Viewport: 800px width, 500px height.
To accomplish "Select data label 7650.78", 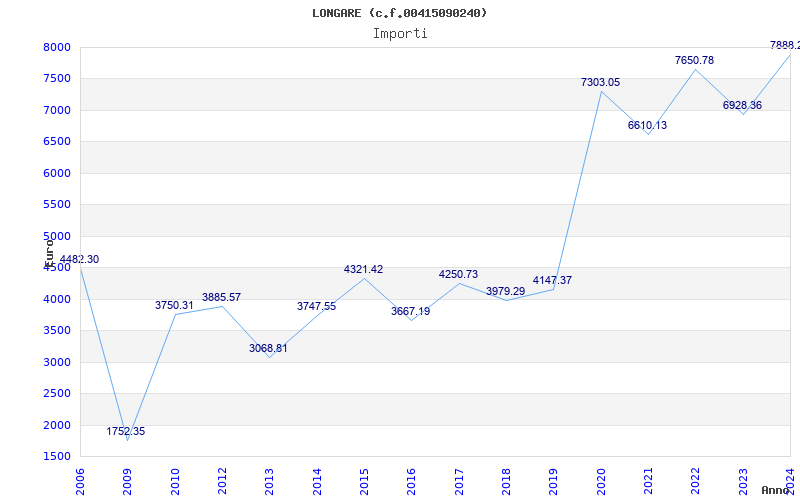I will (x=694, y=60).
